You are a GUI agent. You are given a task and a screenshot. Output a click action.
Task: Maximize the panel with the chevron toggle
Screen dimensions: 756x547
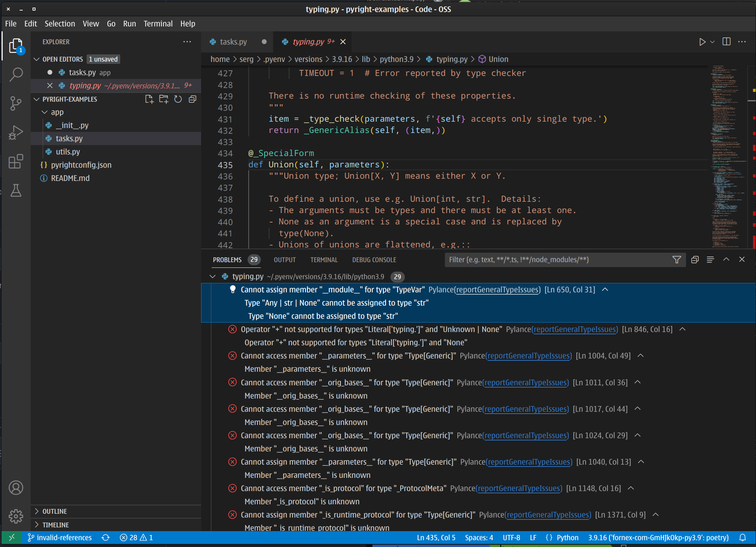[726, 260]
